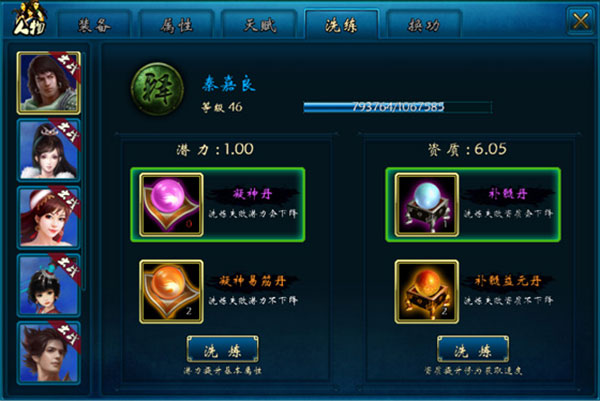Select the orange 凝神易筋丹 orb item
This screenshot has width=600, height=401.
point(171,292)
